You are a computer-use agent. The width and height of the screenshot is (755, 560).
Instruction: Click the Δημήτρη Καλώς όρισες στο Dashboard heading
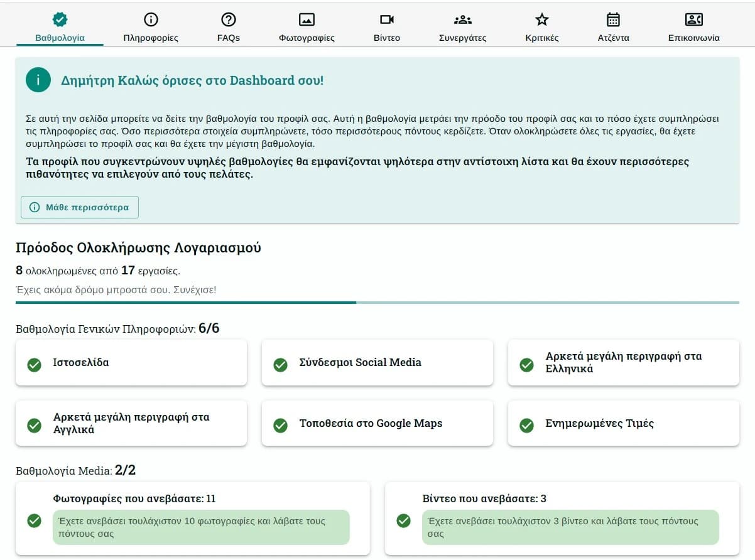point(192,80)
